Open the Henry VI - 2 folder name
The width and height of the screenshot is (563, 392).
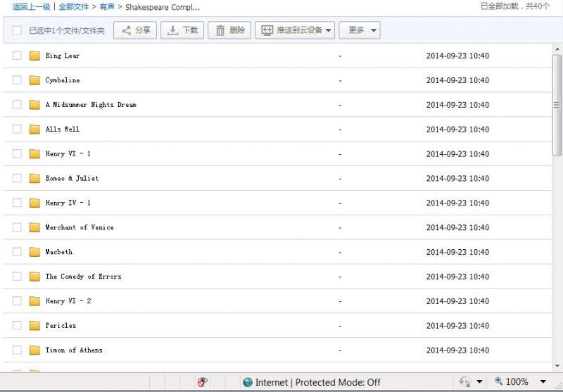[68, 301]
